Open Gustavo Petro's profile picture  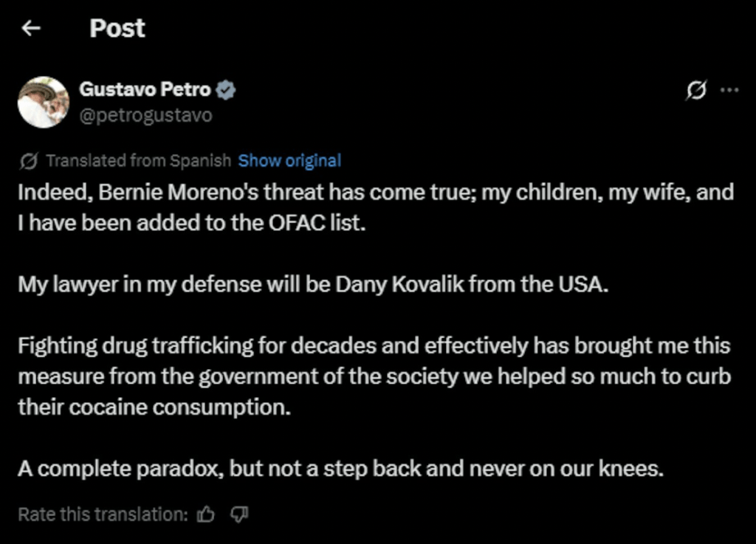[43, 102]
